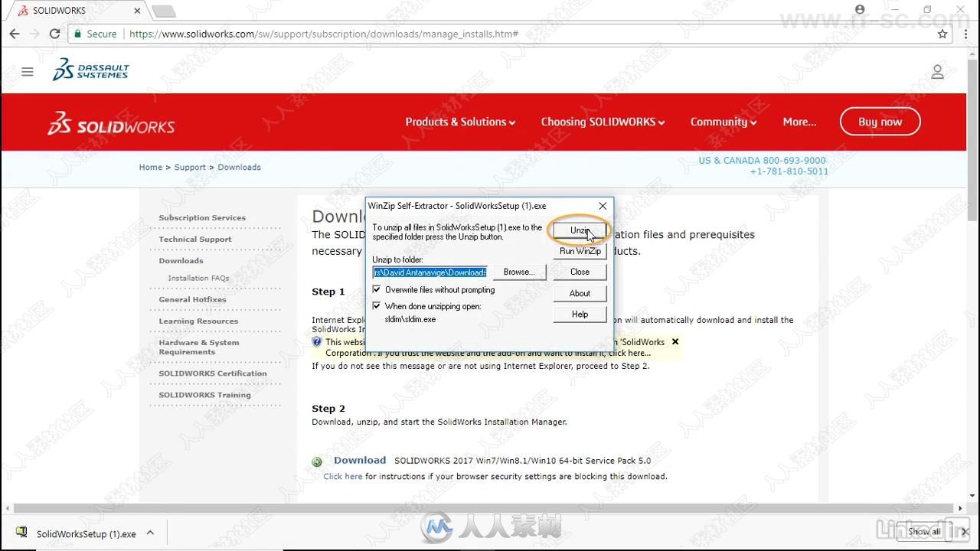Click the Buy now button
Image resolution: width=980 pixels, height=551 pixels.
[x=880, y=122]
